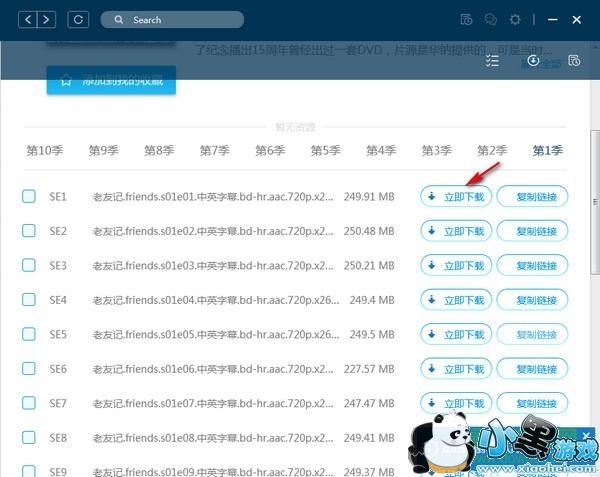Copy link for SE3 with 复制链接

pyautogui.click(x=532, y=265)
